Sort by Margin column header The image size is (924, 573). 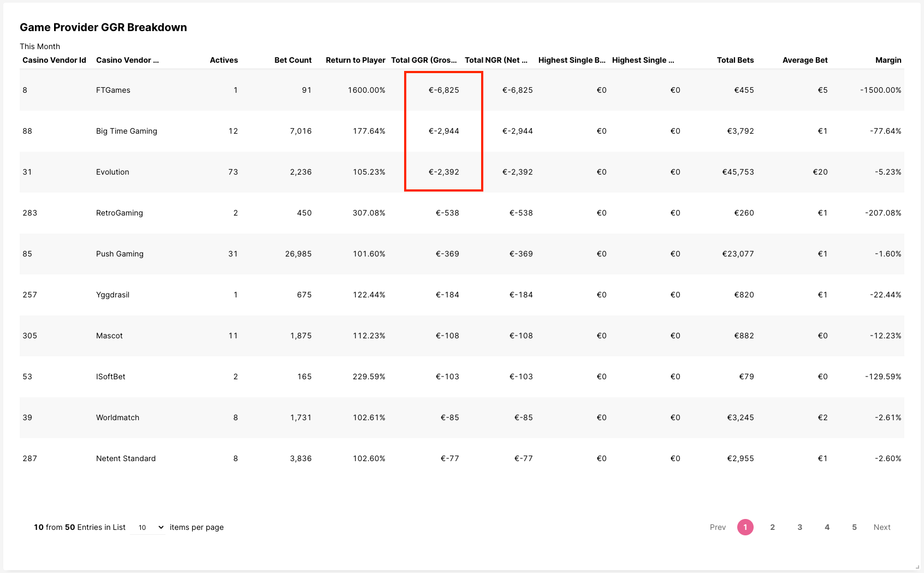tap(888, 60)
